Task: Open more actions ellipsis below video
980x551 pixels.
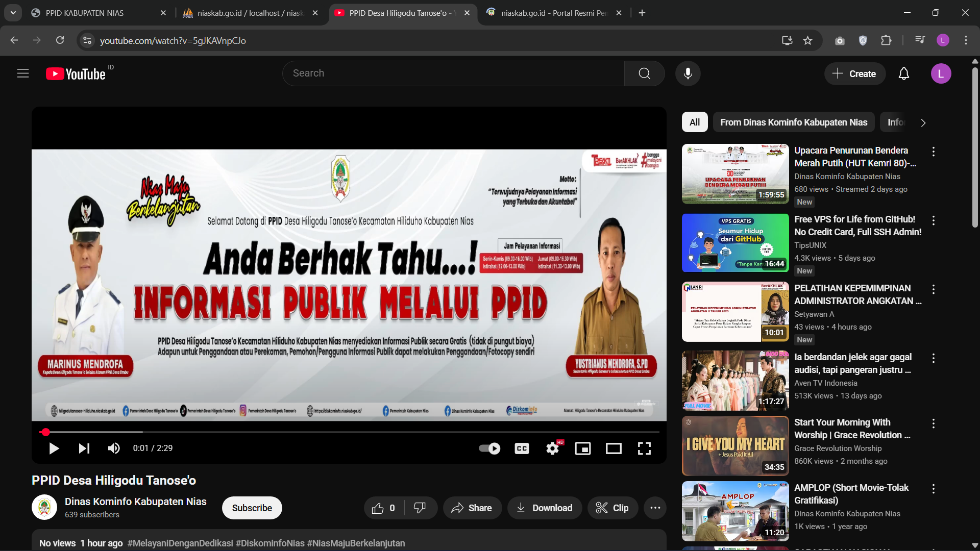Action: point(655,508)
